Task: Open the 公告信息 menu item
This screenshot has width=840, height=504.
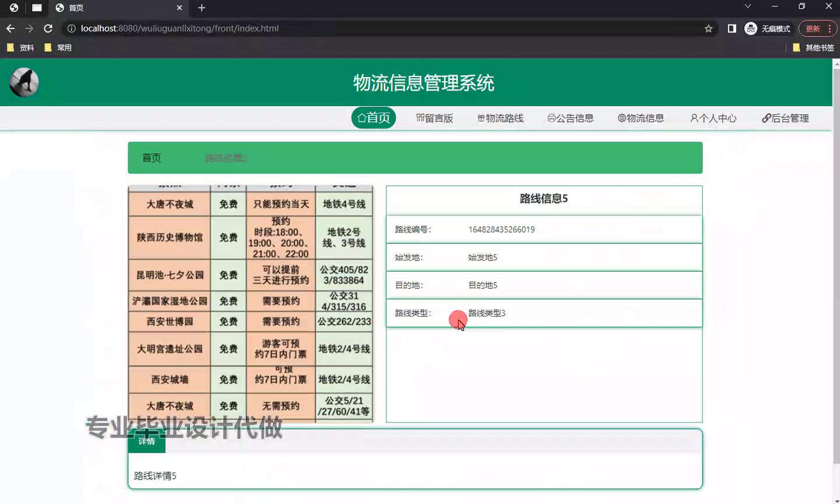Action: 570,118
